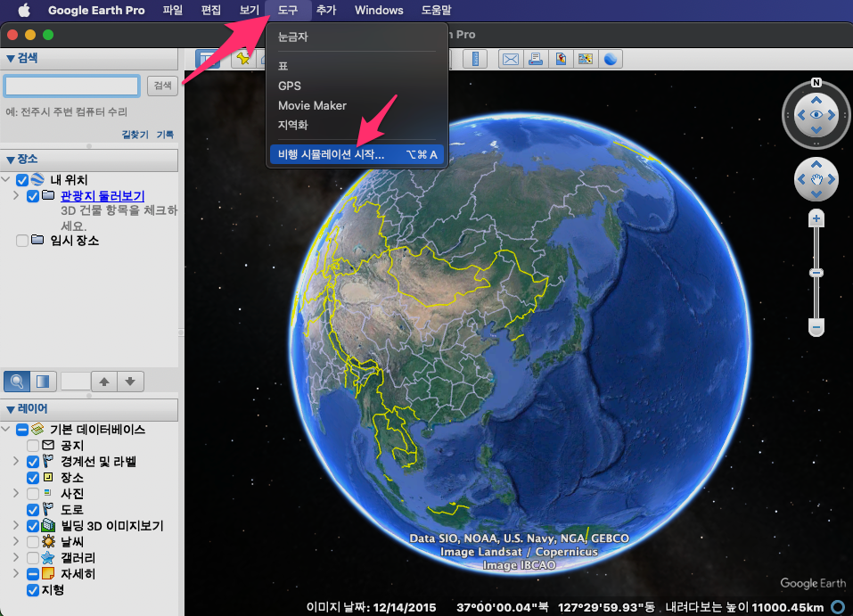Click the blue Earth globe toolbar icon

click(x=611, y=59)
